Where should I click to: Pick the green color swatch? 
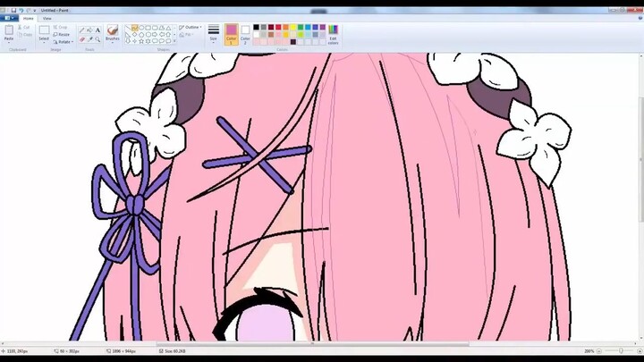(x=301, y=27)
